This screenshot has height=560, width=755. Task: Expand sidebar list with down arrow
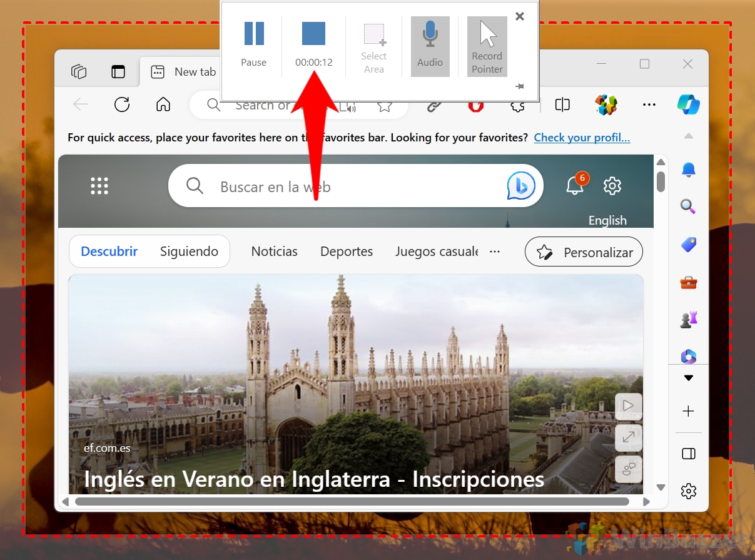point(688,378)
